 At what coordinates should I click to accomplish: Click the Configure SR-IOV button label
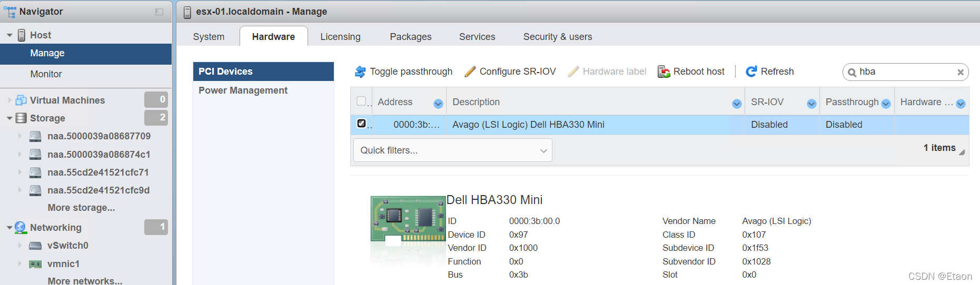tap(518, 72)
